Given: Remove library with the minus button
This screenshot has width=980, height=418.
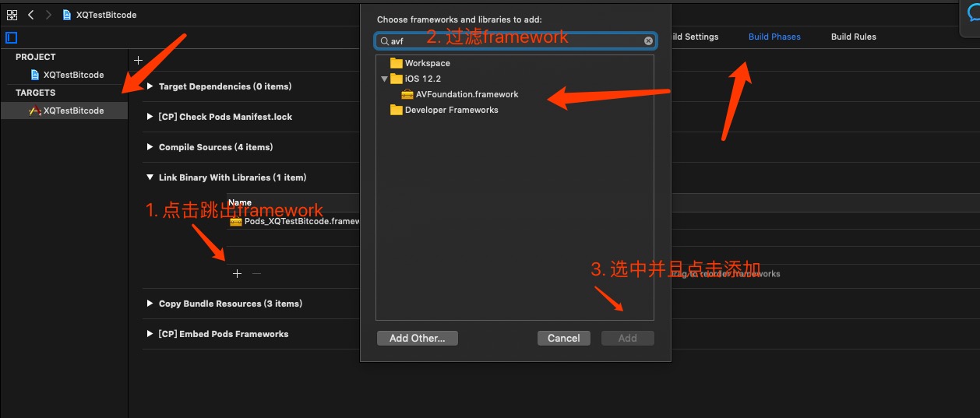Looking at the screenshot, I should click(256, 274).
